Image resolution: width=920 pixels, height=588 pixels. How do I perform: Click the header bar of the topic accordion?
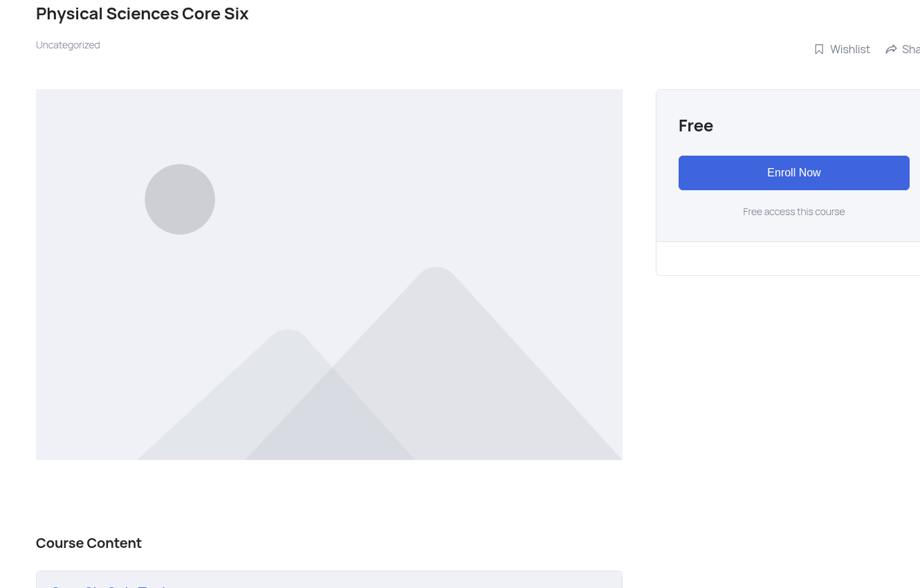(x=329, y=581)
